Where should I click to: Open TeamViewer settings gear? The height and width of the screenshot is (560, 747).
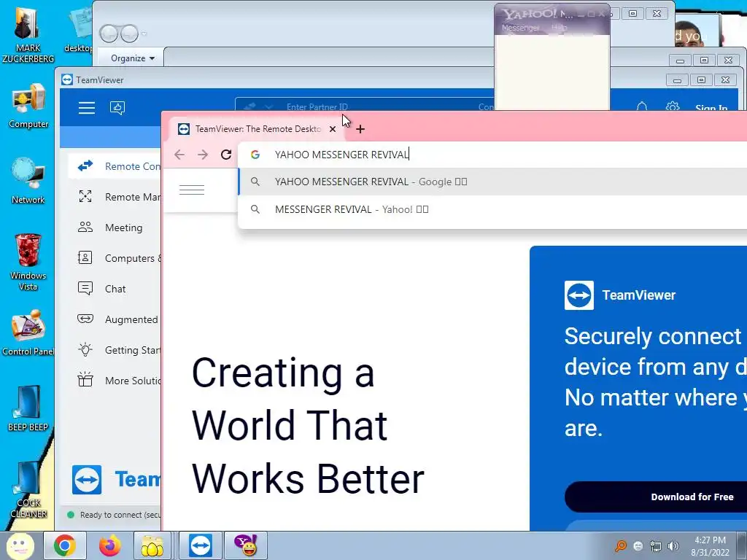pos(672,106)
